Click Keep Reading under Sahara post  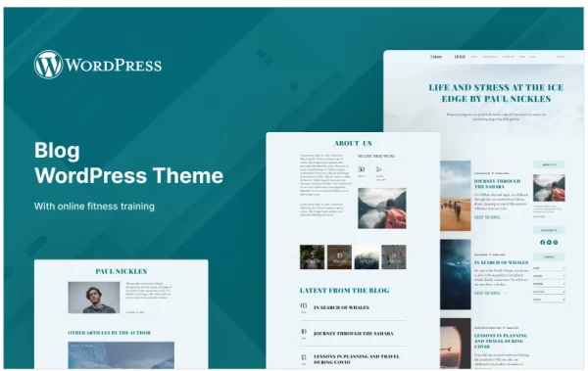coord(487,217)
